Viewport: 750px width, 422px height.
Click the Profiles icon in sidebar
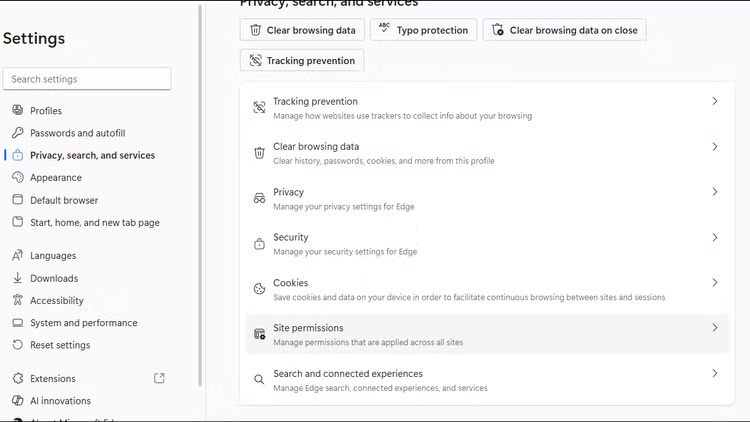[x=17, y=111]
